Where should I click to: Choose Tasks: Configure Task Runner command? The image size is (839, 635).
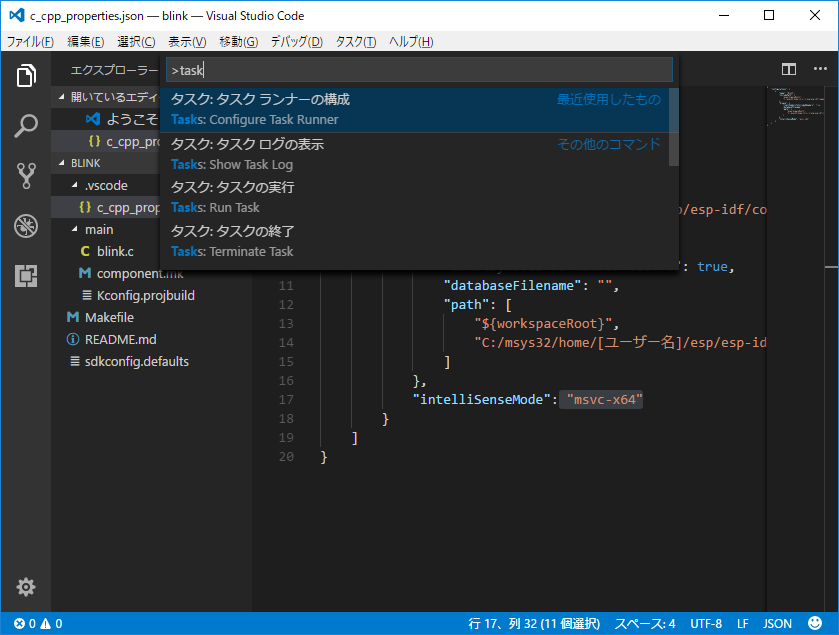click(x=415, y=110)
